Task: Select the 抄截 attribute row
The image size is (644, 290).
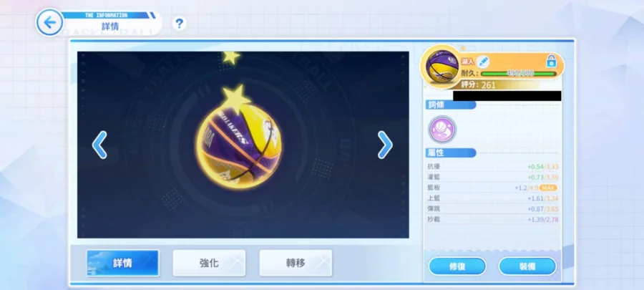Action: click(493, 219)
